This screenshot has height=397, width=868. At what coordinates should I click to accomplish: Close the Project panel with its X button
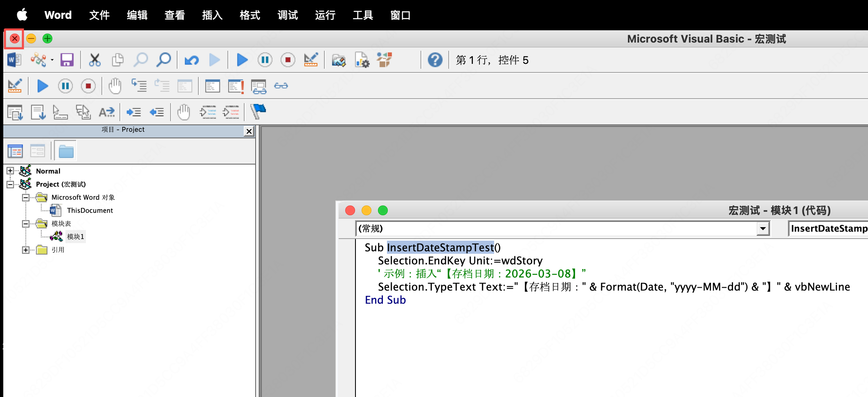click(249, 131)
